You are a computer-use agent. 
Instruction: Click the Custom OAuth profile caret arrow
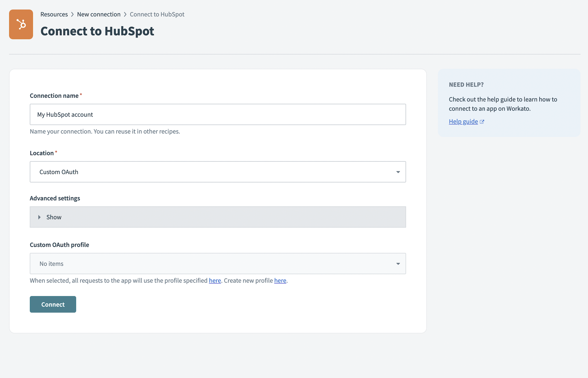tap(398, 264)
